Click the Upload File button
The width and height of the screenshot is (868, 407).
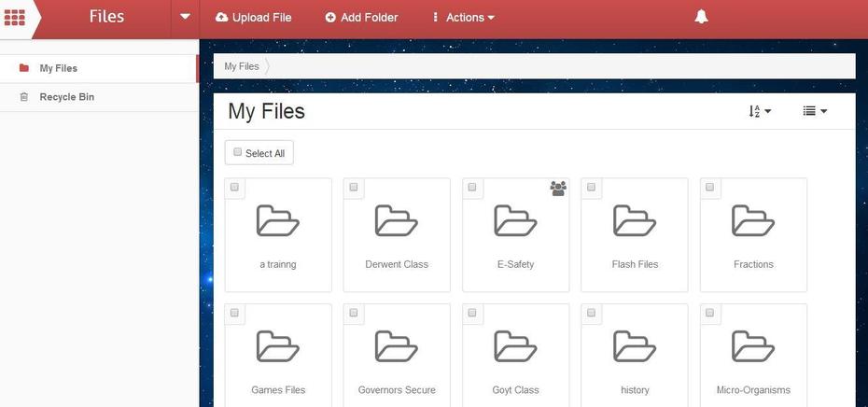tap(254, 18)
